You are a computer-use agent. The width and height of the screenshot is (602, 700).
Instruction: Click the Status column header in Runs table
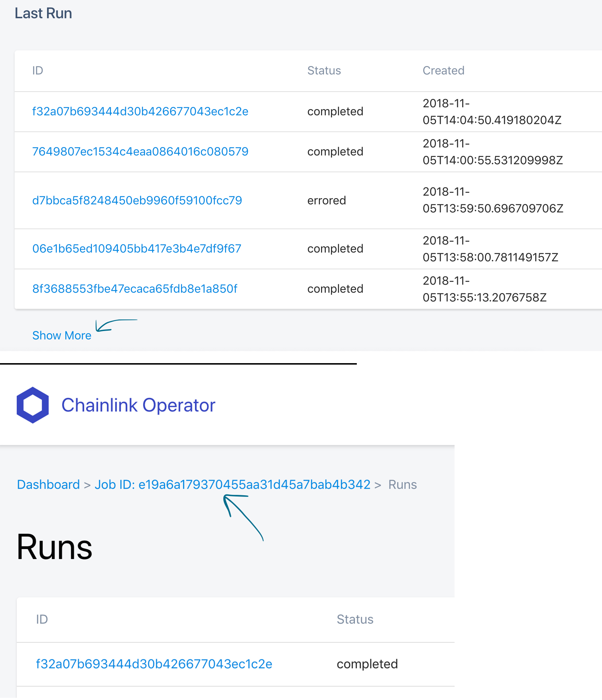pyautogui.click(x=355, y=619)
